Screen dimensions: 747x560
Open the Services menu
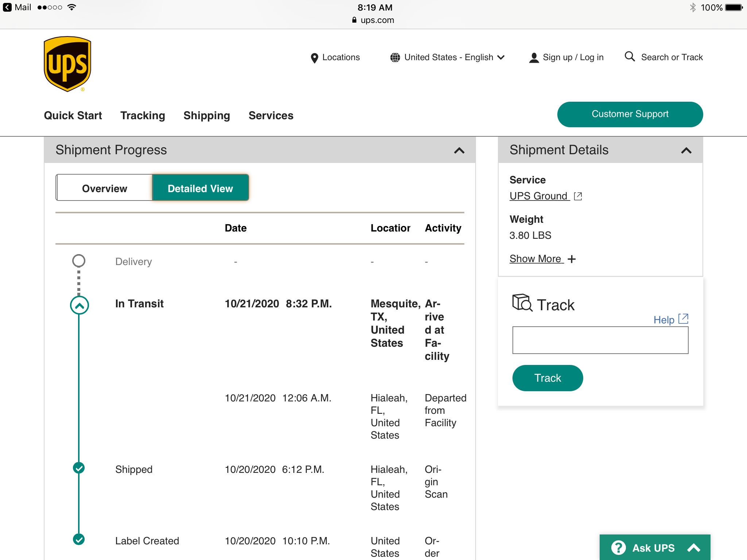(x=271, y=116)
